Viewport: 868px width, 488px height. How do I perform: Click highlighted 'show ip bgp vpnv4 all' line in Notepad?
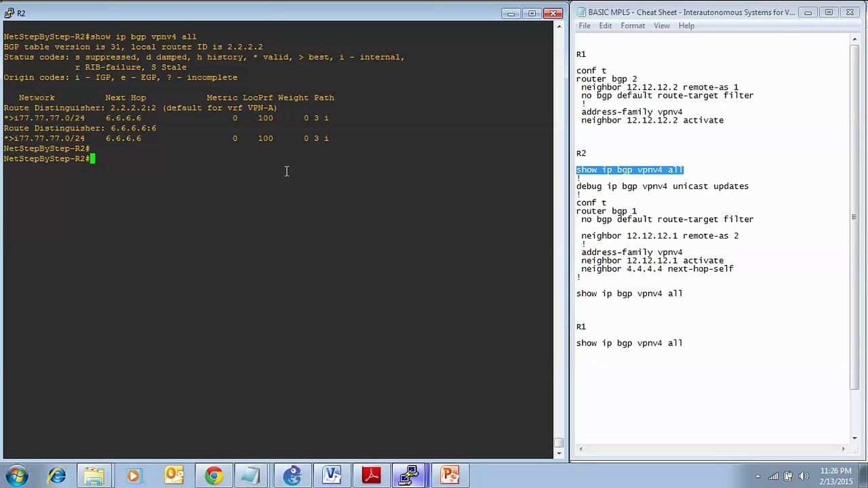pos(629,170)
